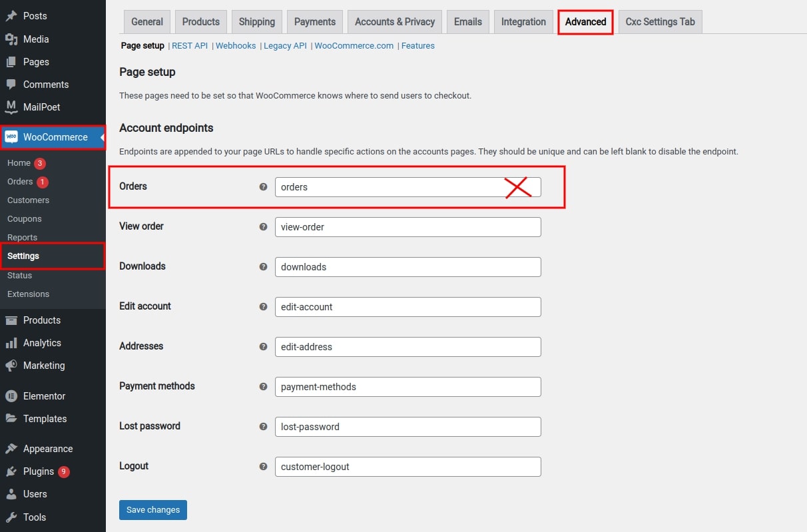Click the Save changes button

coord(152,509)
